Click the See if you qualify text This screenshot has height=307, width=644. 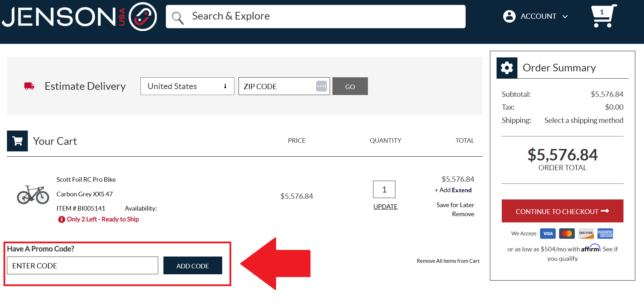tap(582, 254)
